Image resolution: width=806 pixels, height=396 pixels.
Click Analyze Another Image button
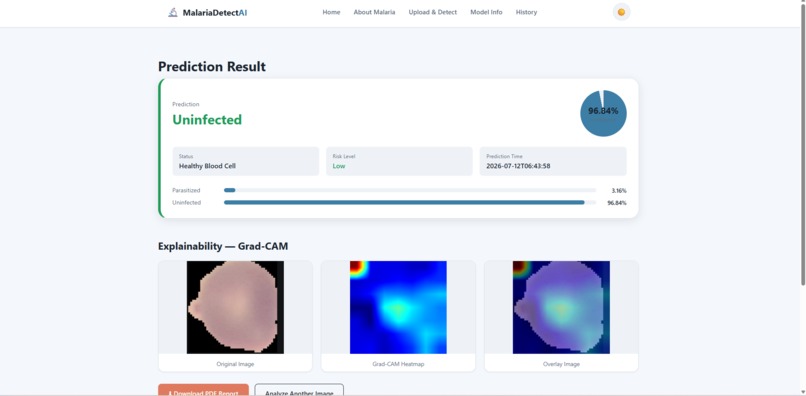pyautogui.click(x=299, y=390)
